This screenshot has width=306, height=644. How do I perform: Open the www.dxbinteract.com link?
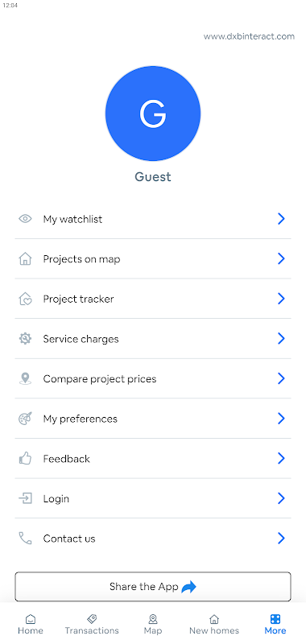tap(249, 36)
